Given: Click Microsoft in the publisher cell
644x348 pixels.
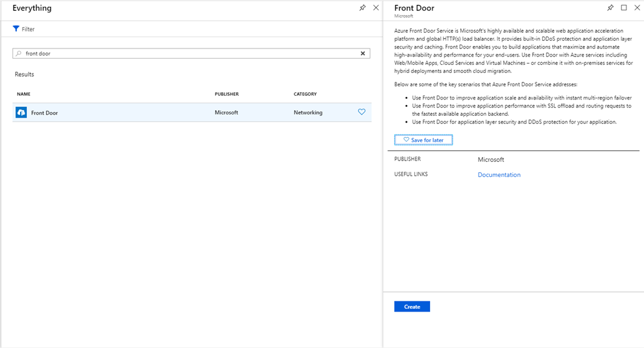Looking at the screenshot, I should point(226,112).
